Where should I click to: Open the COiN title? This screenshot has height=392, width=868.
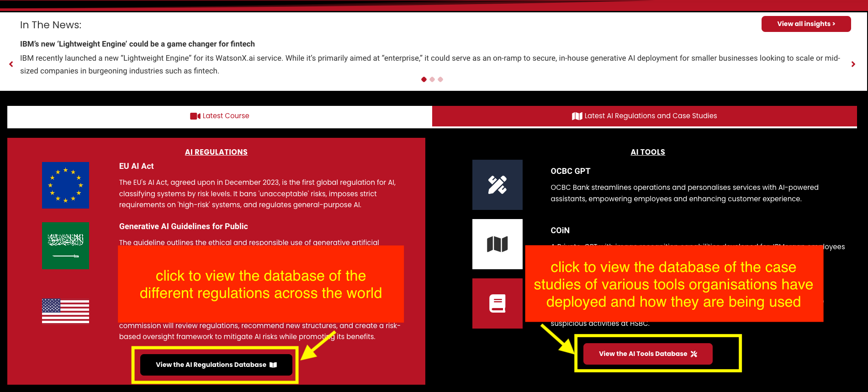click(560, 230)
